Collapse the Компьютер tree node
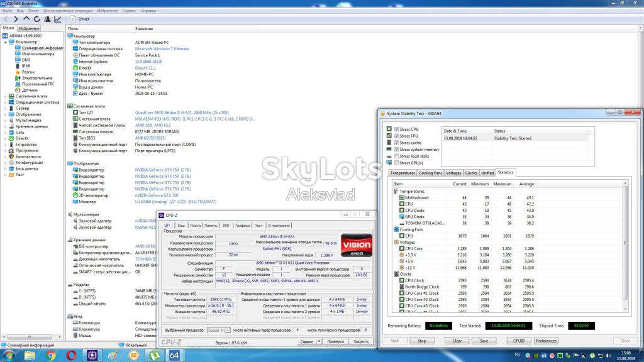644x362 pixels. [x=5, y=42]
